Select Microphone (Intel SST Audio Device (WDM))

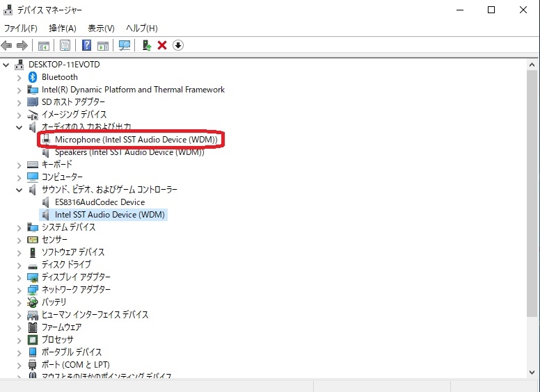(136, 139)
